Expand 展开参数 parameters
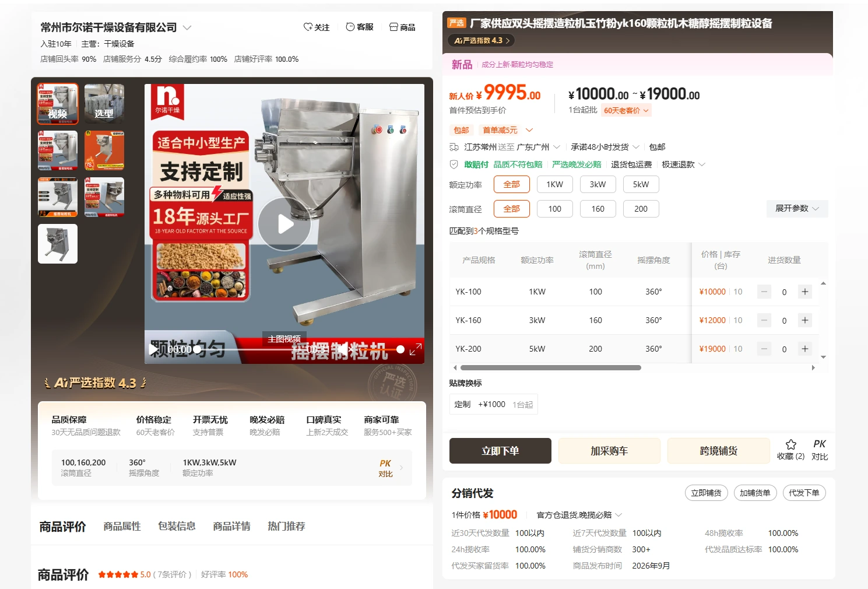This screenshot has width=868, height=589. tap(797, 208)
